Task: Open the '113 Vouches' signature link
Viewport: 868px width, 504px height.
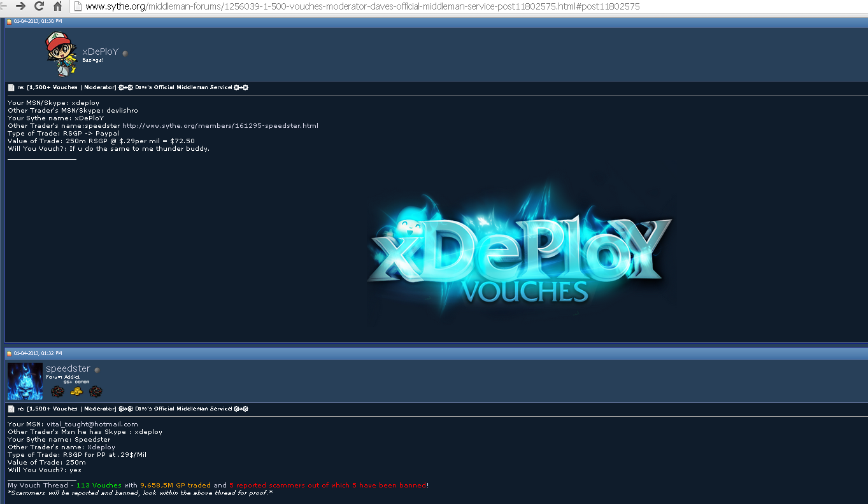Action: pyautogui.click(x=99, y=485)
